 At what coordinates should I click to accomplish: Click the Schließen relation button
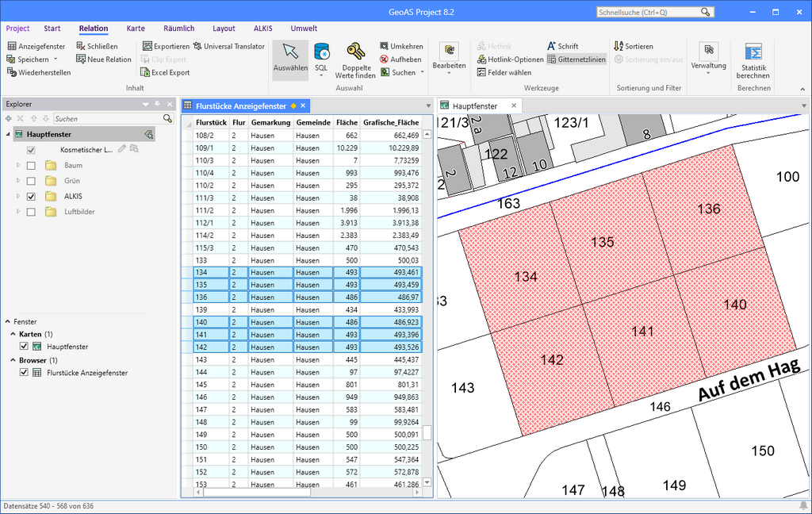[96, 46]
